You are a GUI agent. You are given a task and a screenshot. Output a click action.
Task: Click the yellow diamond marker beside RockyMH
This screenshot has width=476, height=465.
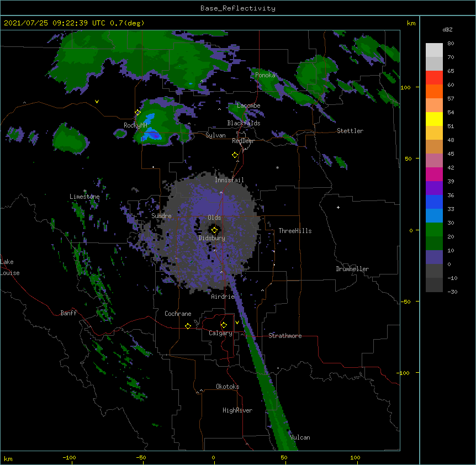coord(137,113)
